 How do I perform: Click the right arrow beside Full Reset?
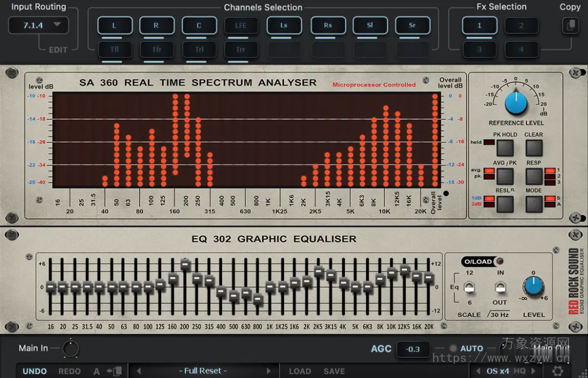click(270, 371)
